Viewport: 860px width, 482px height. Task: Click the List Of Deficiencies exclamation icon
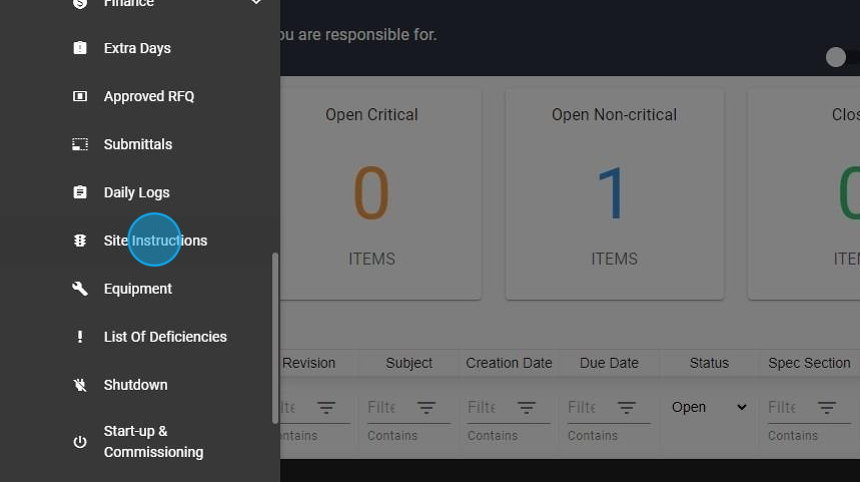80,337
